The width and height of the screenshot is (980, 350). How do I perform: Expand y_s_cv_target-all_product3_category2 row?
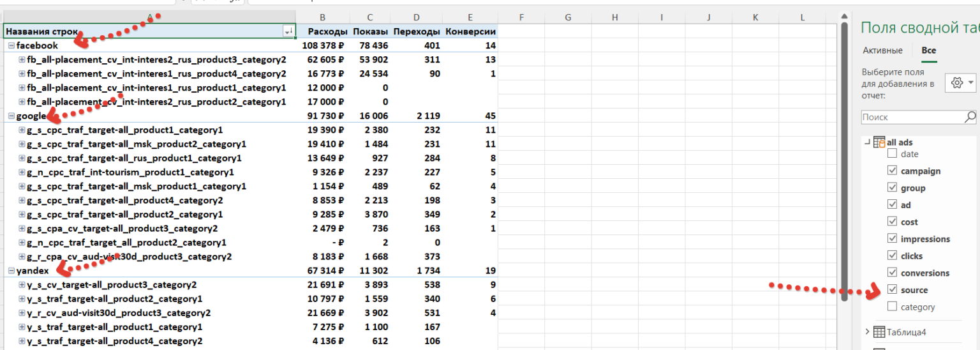tap(22, 285)
